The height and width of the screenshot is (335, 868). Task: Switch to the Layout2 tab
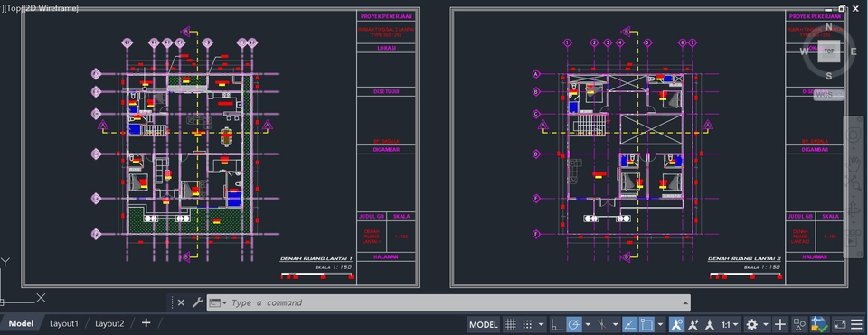pyautogui.click(x=109, y=323)
